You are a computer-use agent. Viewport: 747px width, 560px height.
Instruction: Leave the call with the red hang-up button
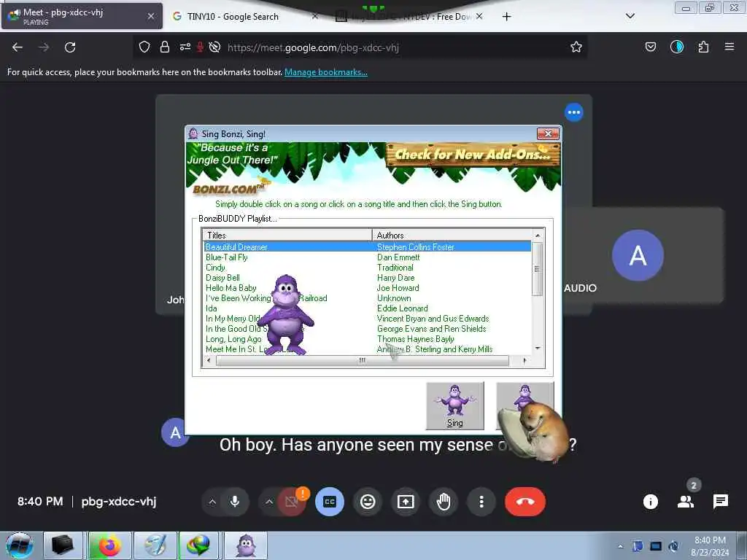click(525, 502)
